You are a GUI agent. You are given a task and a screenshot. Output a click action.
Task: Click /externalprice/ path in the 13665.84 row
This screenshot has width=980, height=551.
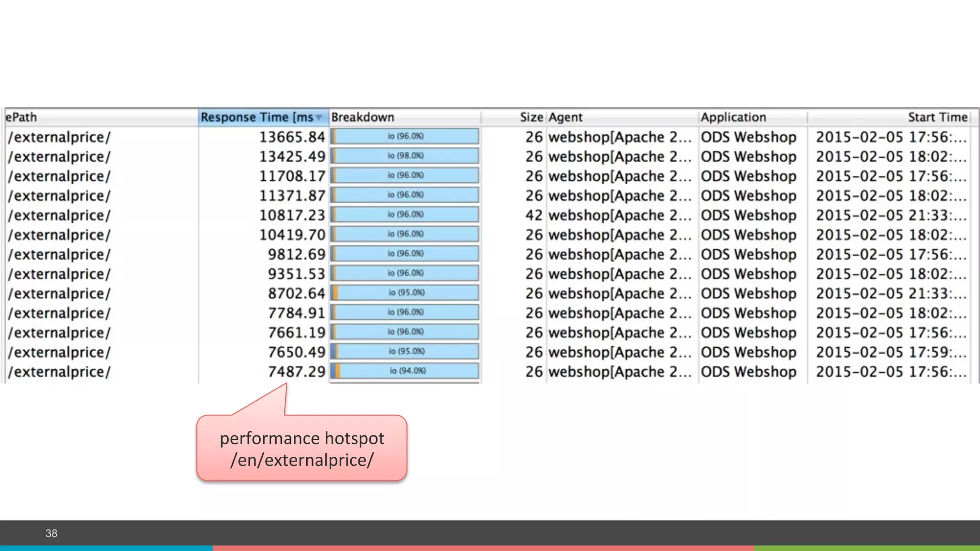coord(59,137)
